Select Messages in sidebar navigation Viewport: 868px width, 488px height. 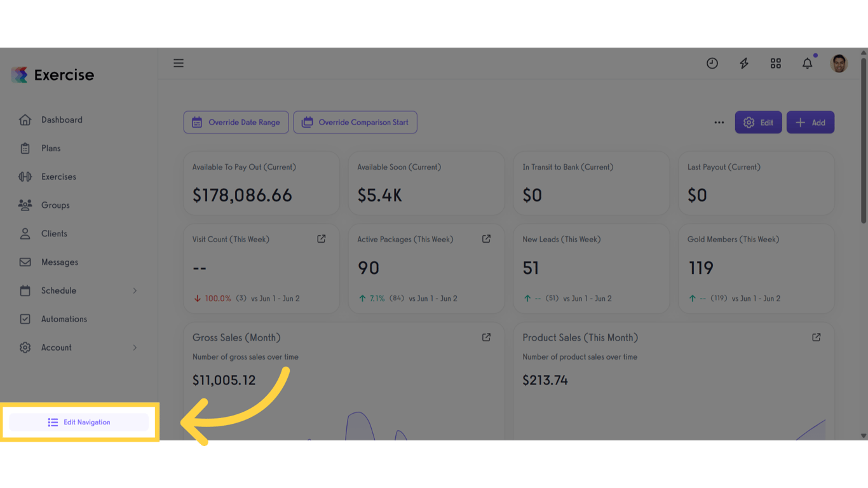(59, 262)
